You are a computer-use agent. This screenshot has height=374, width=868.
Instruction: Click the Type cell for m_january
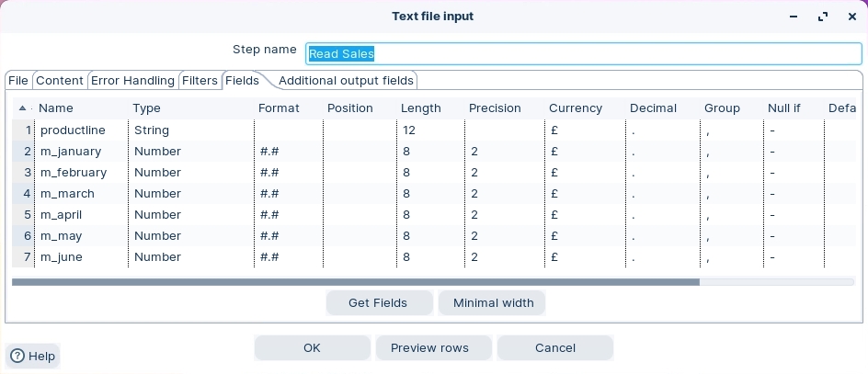[191, 152]
